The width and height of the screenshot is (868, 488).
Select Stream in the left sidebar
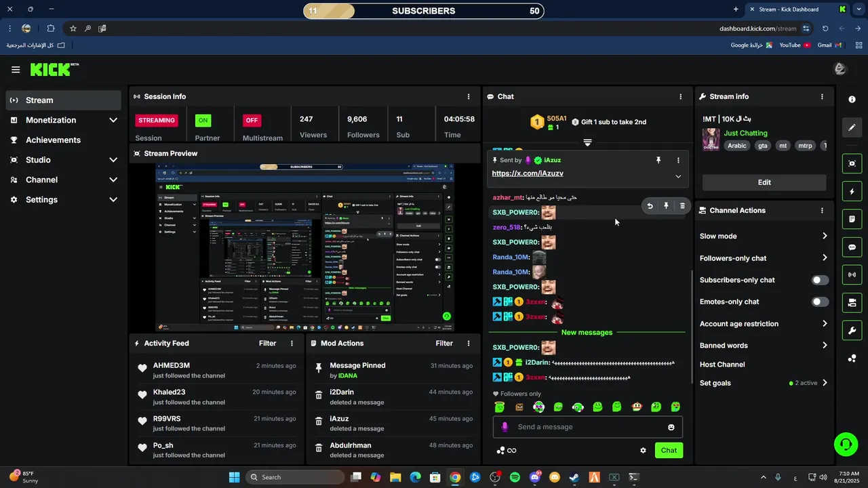(x=64, y=100)
